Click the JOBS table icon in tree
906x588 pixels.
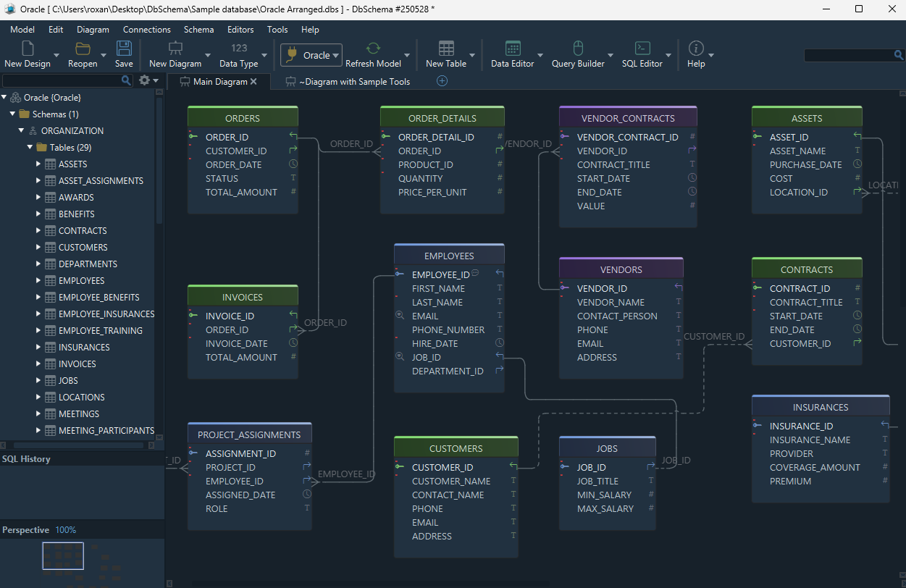pos(51,381)
